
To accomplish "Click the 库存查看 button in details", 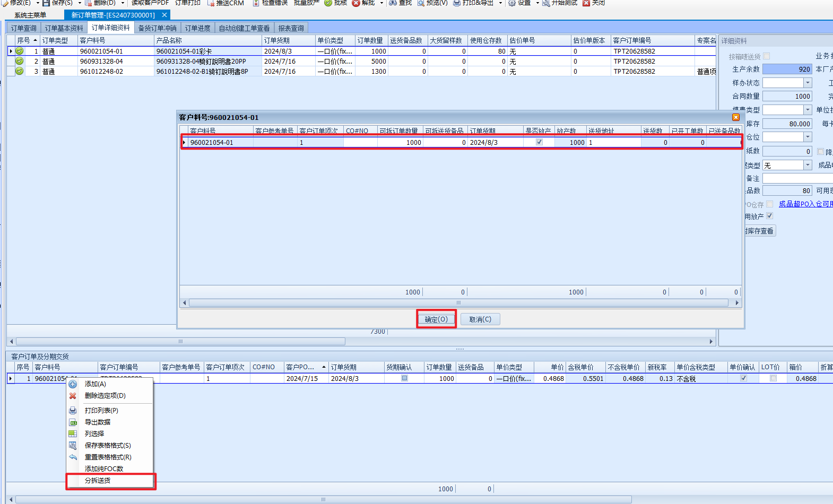I will pos(760,231).
